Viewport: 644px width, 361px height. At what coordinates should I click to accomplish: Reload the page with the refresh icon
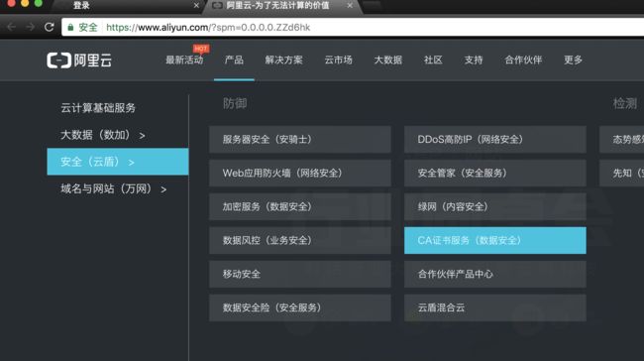click(49, 27)
